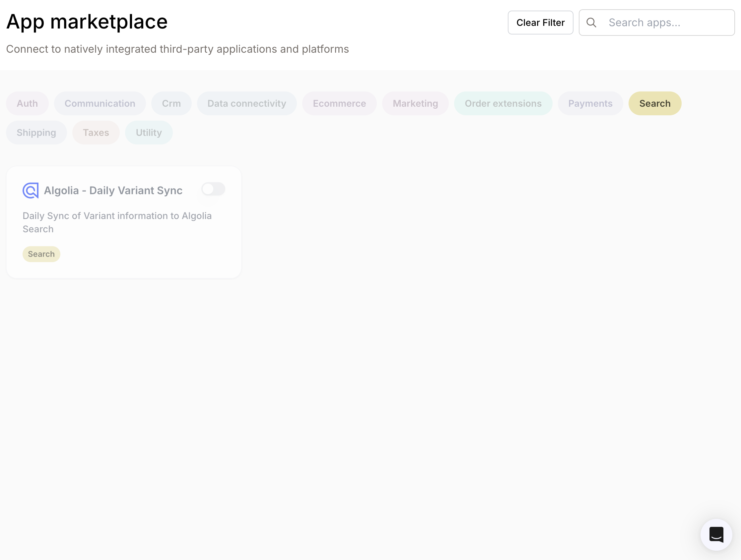
Task: Select the Ecommerce filter pill
Action: tap(339, 103)
